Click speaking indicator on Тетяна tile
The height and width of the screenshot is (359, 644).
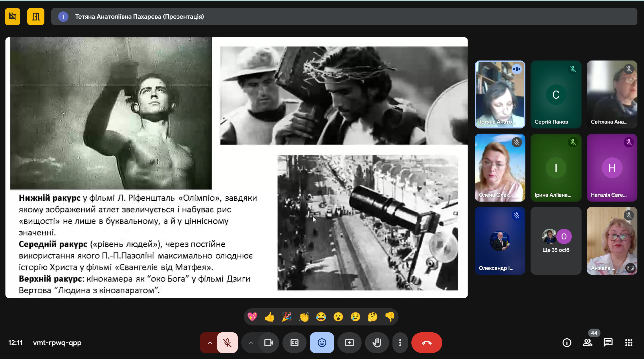(x=517, y=69)
